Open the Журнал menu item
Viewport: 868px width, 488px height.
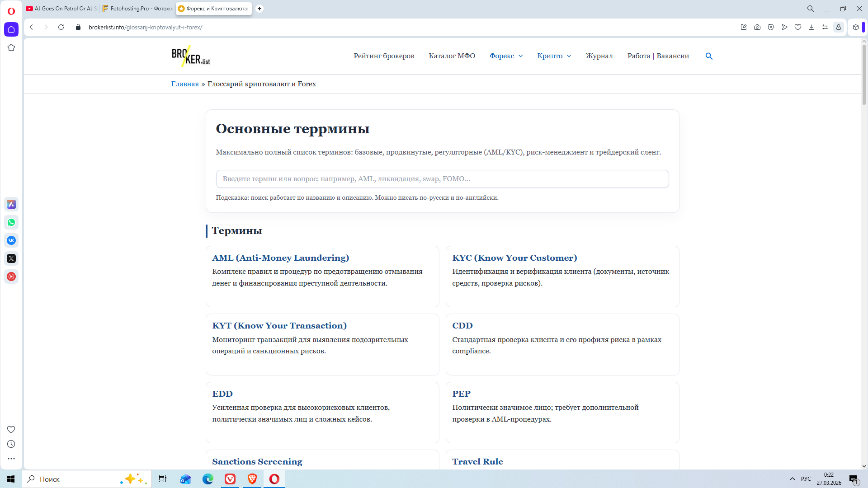[x=599, y=56]
